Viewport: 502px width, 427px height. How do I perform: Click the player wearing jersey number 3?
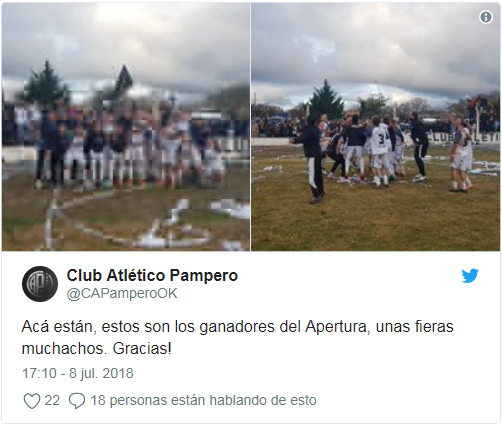tap(380, 152)
